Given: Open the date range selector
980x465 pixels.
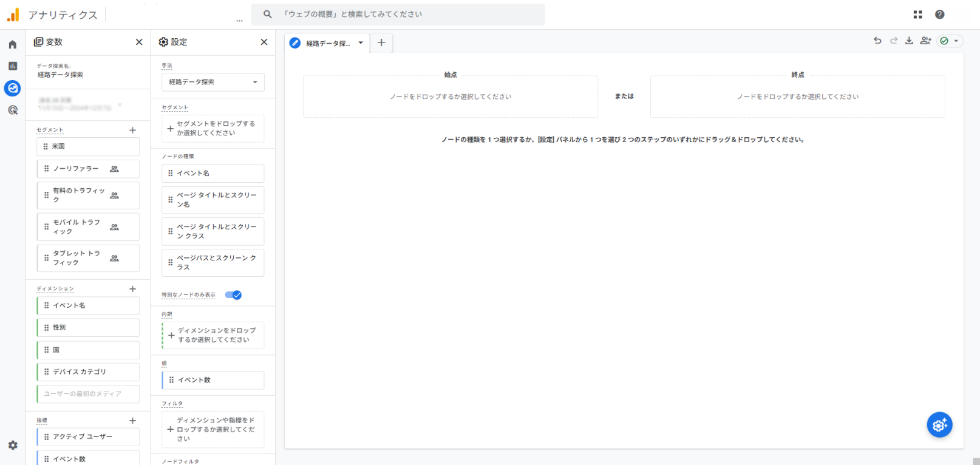Looking at the screenshot, I should (x=80, y=104).
